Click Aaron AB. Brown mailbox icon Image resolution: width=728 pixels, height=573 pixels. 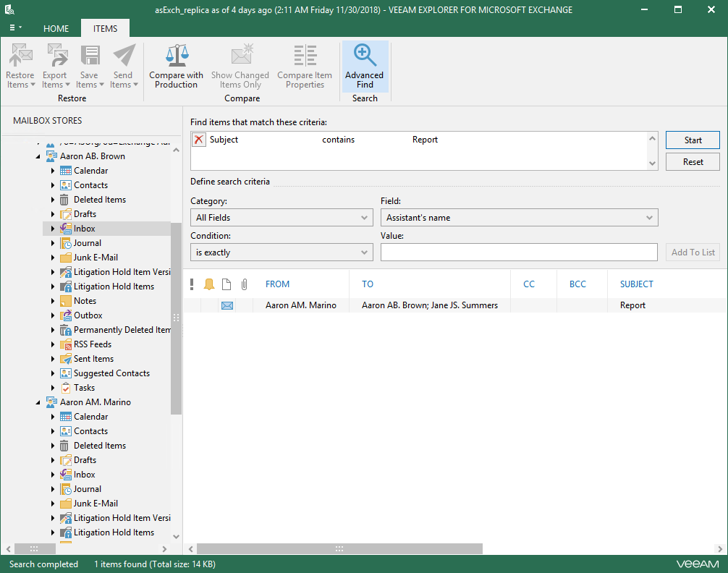51,156
